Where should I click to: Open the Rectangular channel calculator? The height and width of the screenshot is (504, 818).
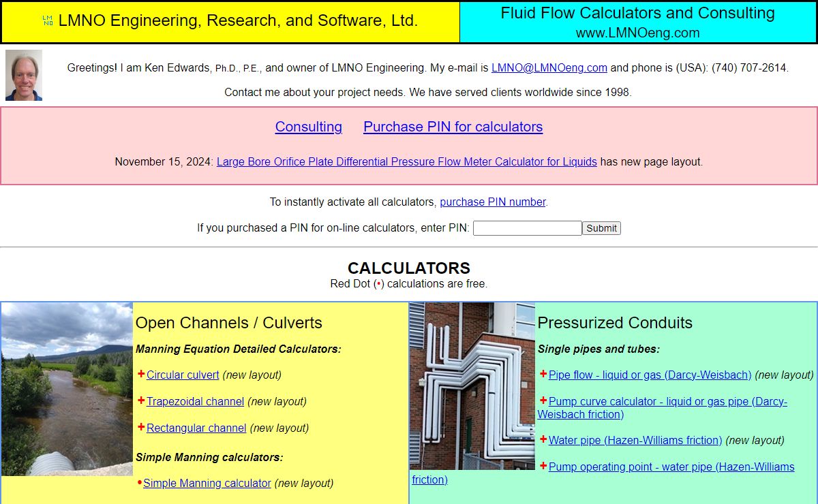(196, 428)
